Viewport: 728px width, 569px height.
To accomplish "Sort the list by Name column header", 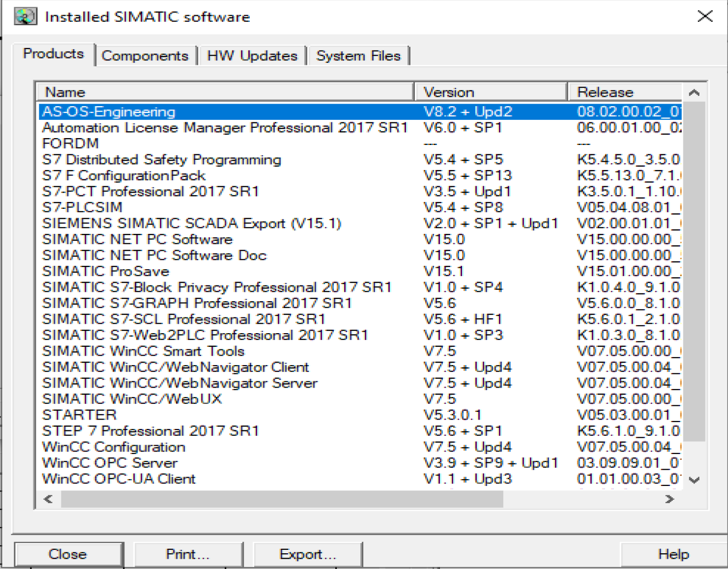I will point(225,92).
